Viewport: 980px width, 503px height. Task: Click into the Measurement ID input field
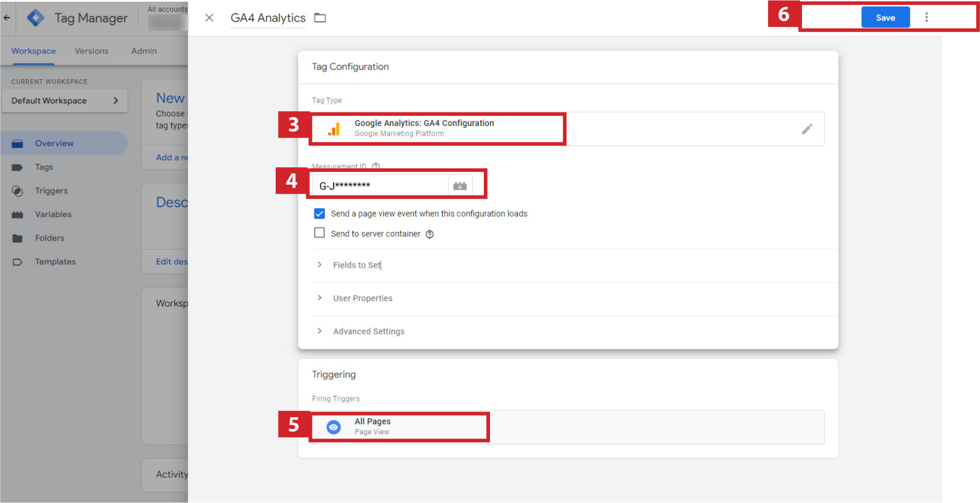pos(380,186)
